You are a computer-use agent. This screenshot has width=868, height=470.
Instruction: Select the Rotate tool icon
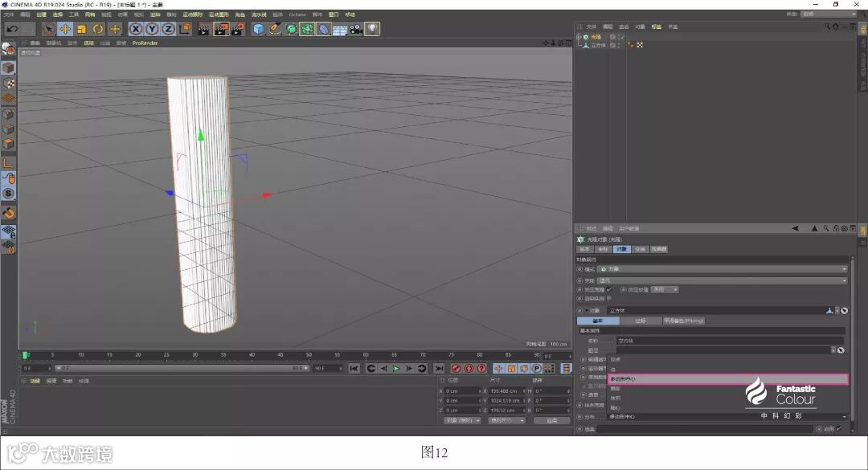98,29
